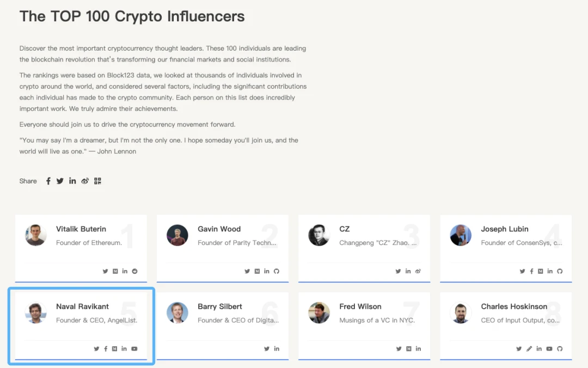This screenshot has height=368, width=588.
Task: Open CZ's Weibo icon
Action: 418,271
